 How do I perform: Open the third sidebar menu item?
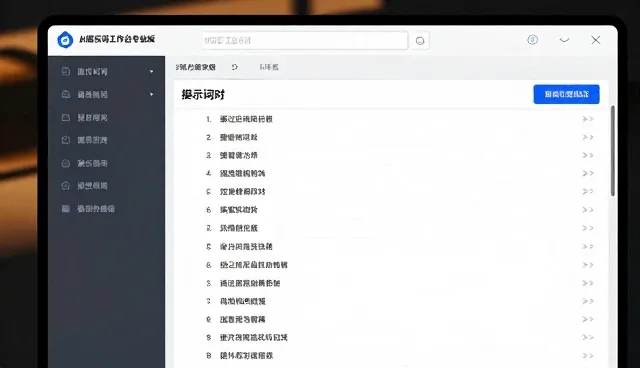click(107, 117)
